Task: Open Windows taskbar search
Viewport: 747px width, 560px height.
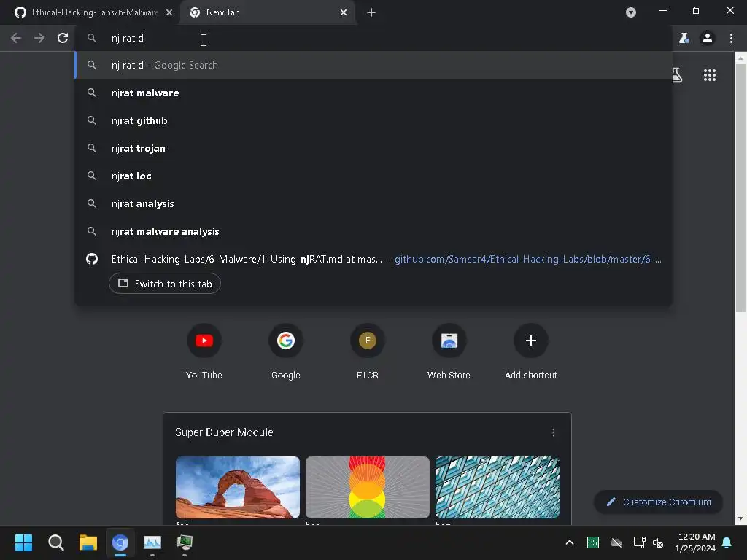Action: (55, 542)
